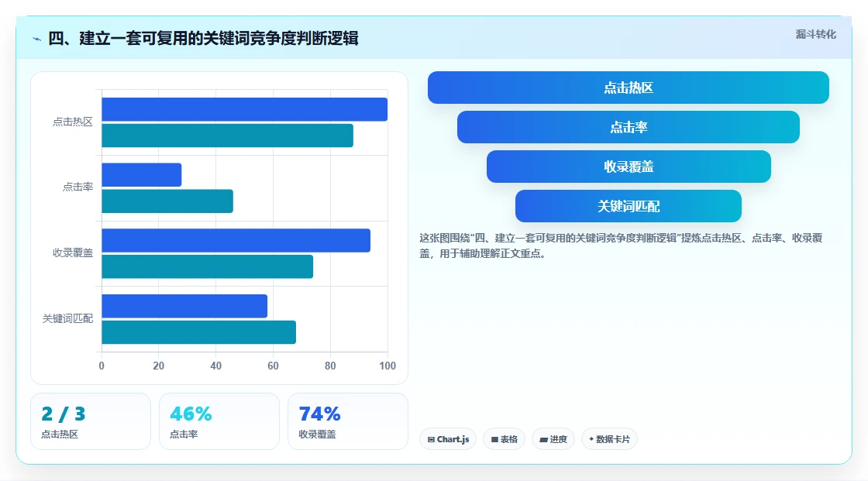
Task: Click the 收录覆盖 label under 74%
Action: [x=317, y=435]
